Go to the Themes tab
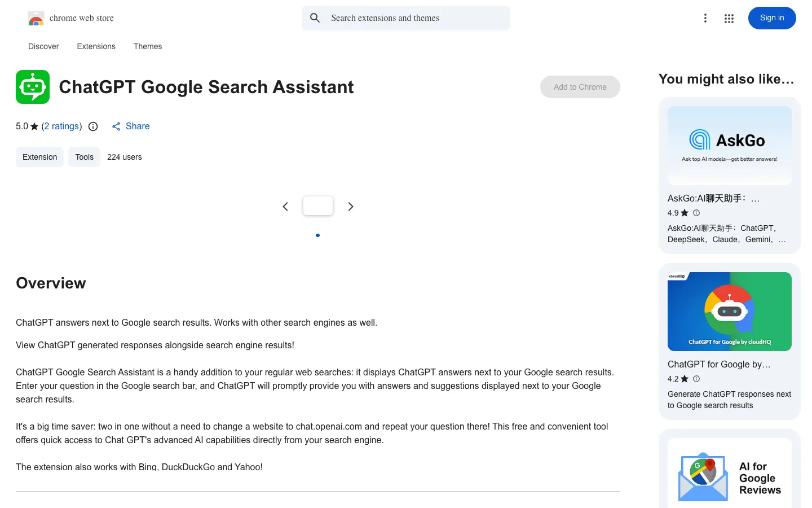The height and width of the screenshot is (508, 812). (x=148, y=46)
